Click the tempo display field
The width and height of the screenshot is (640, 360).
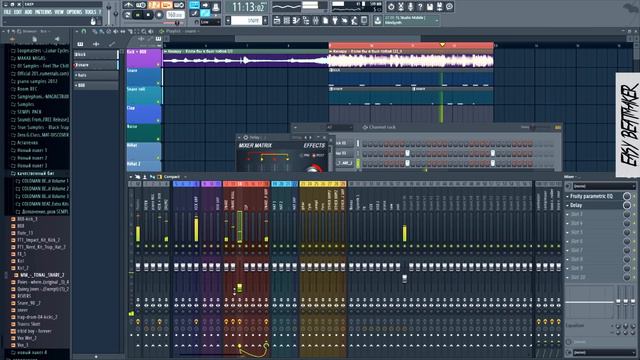pos(176,15)
